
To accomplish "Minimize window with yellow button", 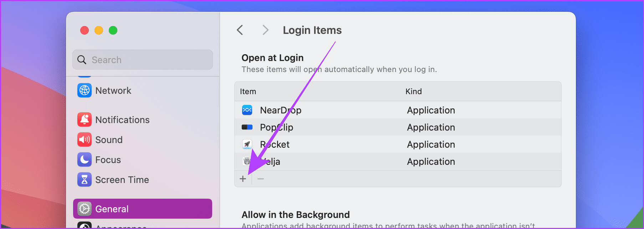I will pos(99,30).
